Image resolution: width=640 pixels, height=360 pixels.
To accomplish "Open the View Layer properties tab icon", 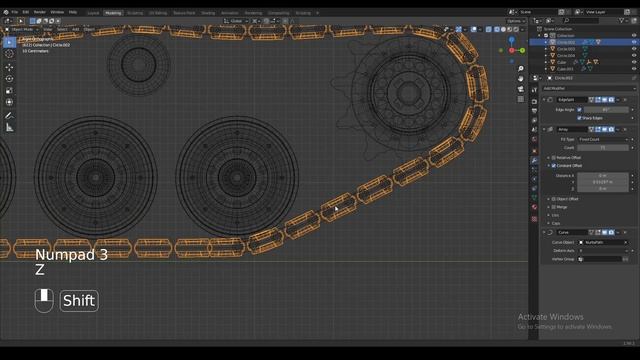I will [534, 120].
